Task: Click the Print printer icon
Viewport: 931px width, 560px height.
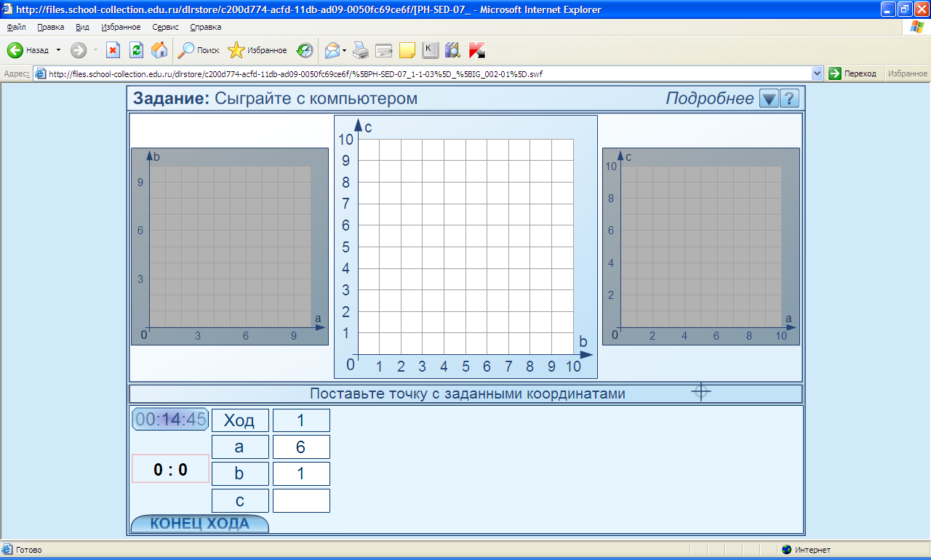Action: tap(361, 50)
